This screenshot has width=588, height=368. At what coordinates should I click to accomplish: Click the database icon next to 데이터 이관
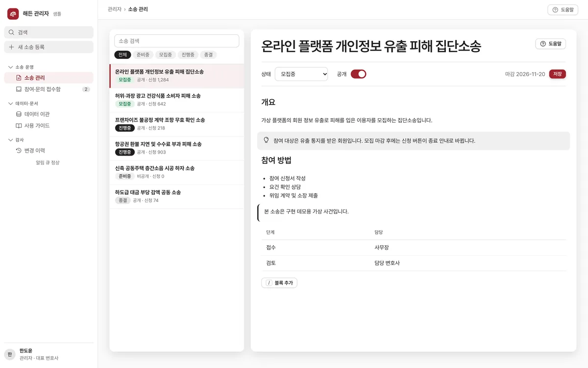coord(19,114)
